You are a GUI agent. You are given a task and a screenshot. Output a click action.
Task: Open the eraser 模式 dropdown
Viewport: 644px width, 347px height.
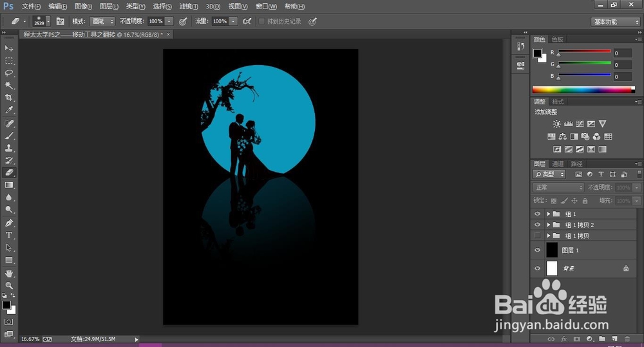[102, 21]
